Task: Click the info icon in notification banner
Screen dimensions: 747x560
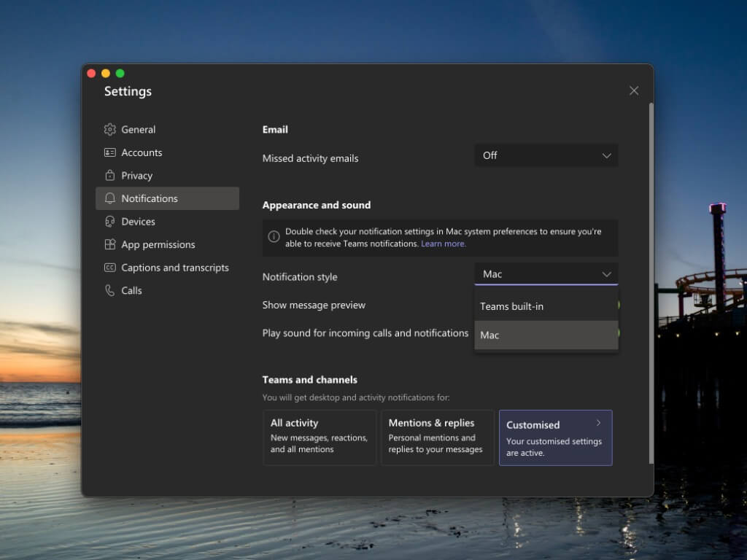Action: [x=274, y=237]
